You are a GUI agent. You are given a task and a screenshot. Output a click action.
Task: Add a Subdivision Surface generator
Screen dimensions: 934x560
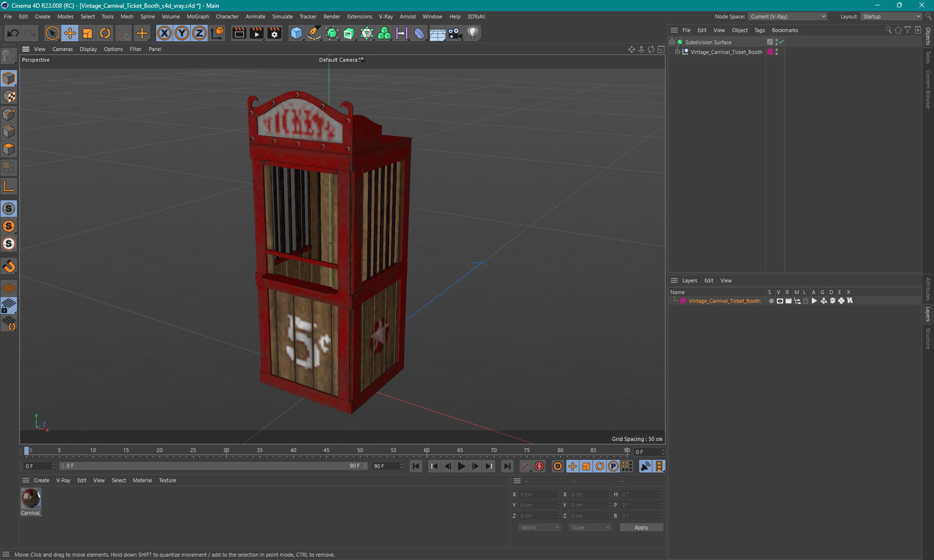click(332, 33)
